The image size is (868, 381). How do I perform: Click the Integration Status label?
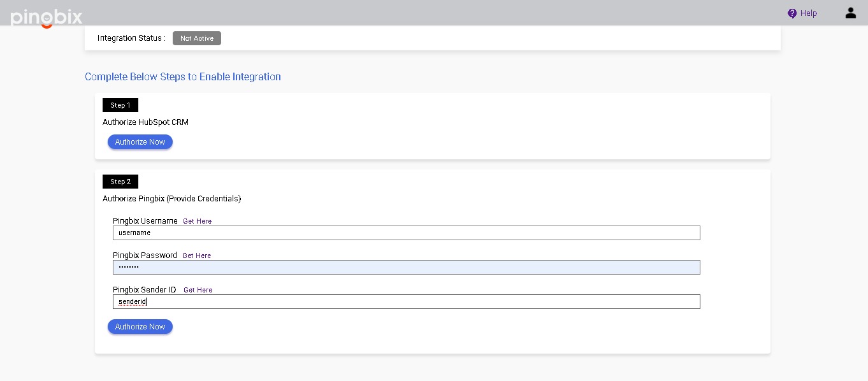pyautogui.click(x=131, y=38)
